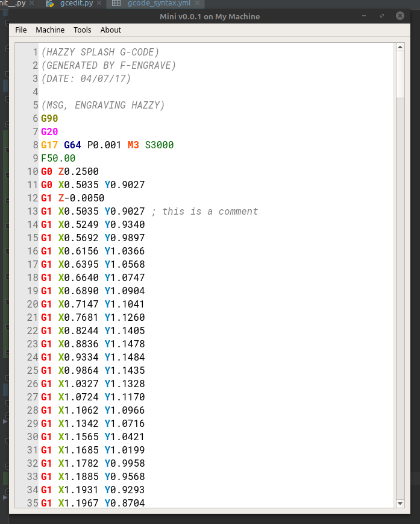
Task: Maximize the Mini window
Action: 382,16
